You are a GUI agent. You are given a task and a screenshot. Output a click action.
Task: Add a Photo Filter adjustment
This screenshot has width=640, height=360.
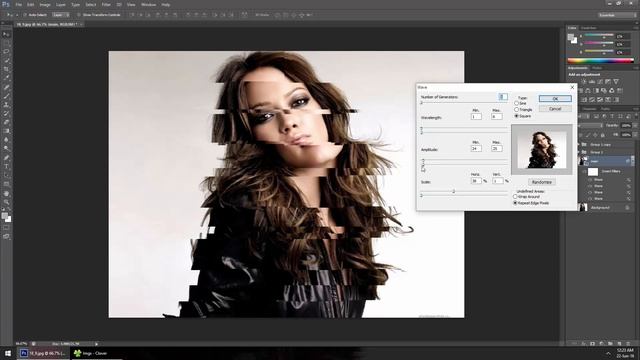(x=604, y=91)
